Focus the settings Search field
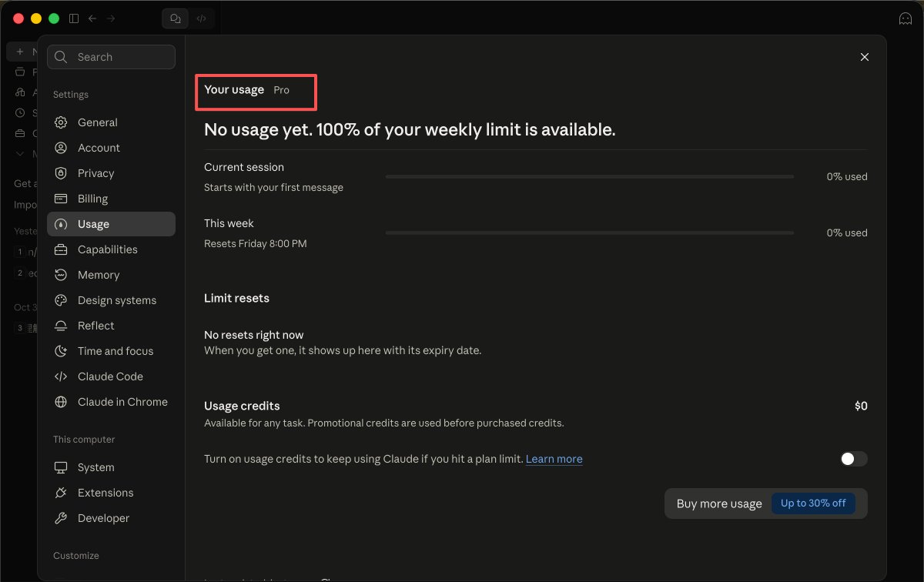This screenshot has height=582, width=924. (x=111, y=57)
